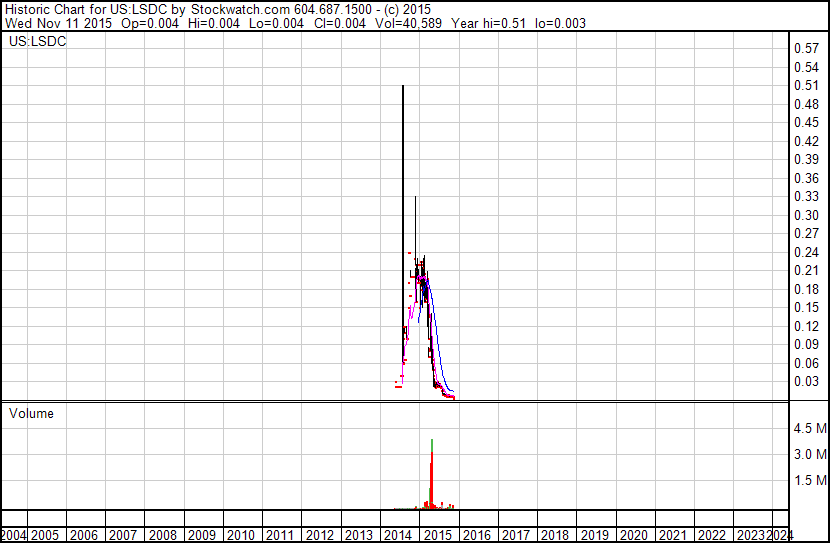Click the largest red volume bar in 2015
The image size is (830, 543).
tap(432, 479)
